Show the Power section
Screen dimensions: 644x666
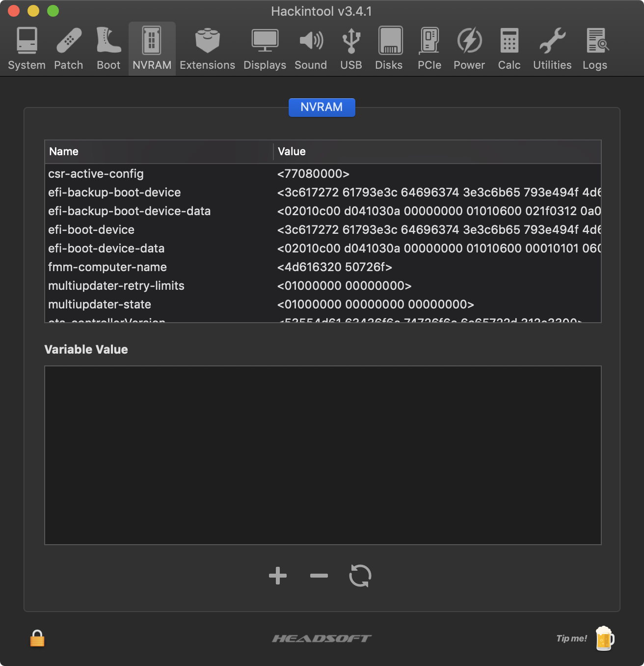click(469, 49)
